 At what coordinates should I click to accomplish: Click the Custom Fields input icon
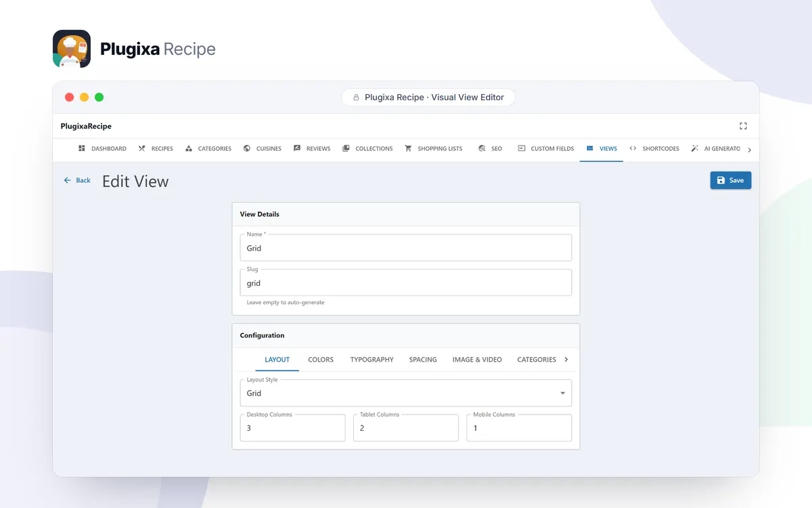pyautogui.click(x=521, y=148)
